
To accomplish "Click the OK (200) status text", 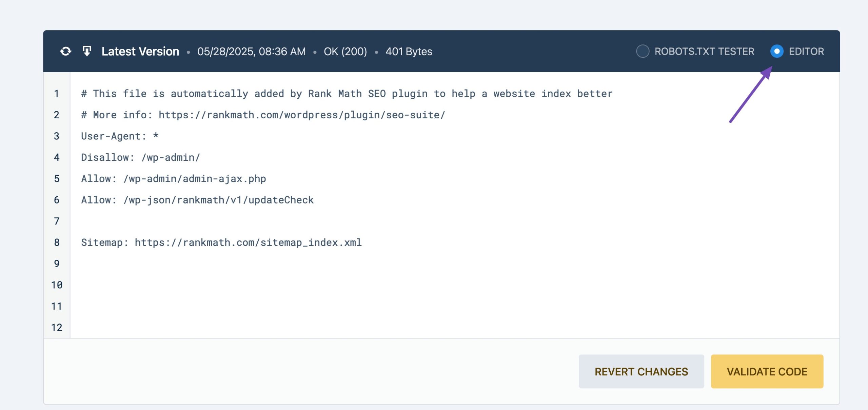I will (x=345, y=52).
